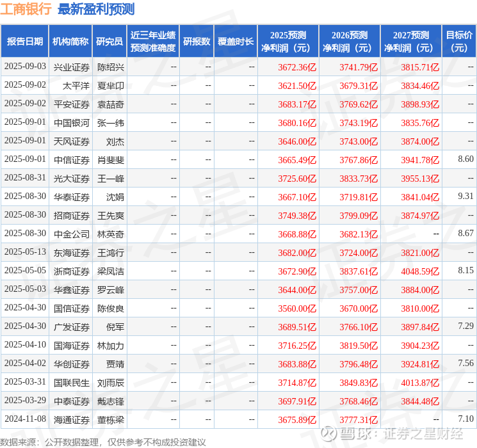Click the 数据来源 disclaimer footer text
This screenshot has height=448, width=477.
coord(103,442)
